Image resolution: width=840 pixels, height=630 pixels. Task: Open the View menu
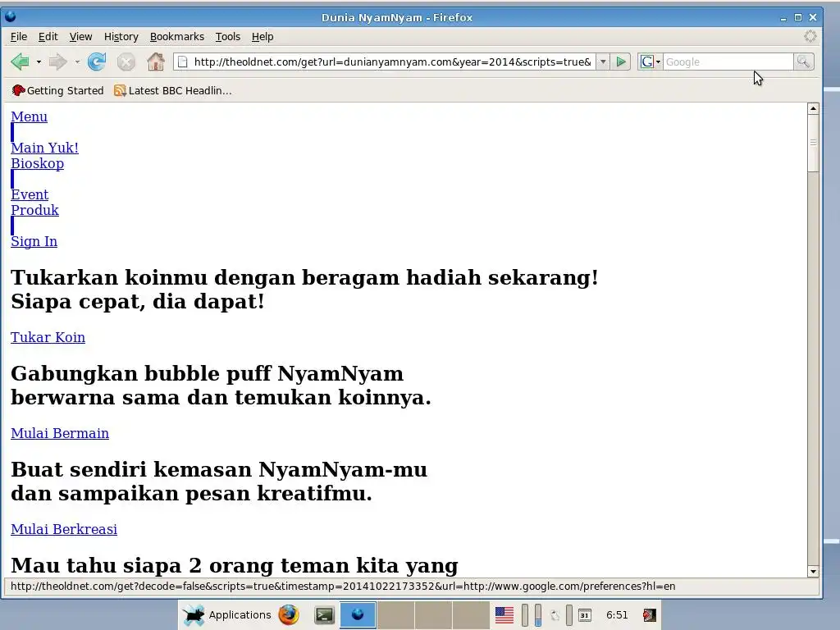[x=80, y=36]
